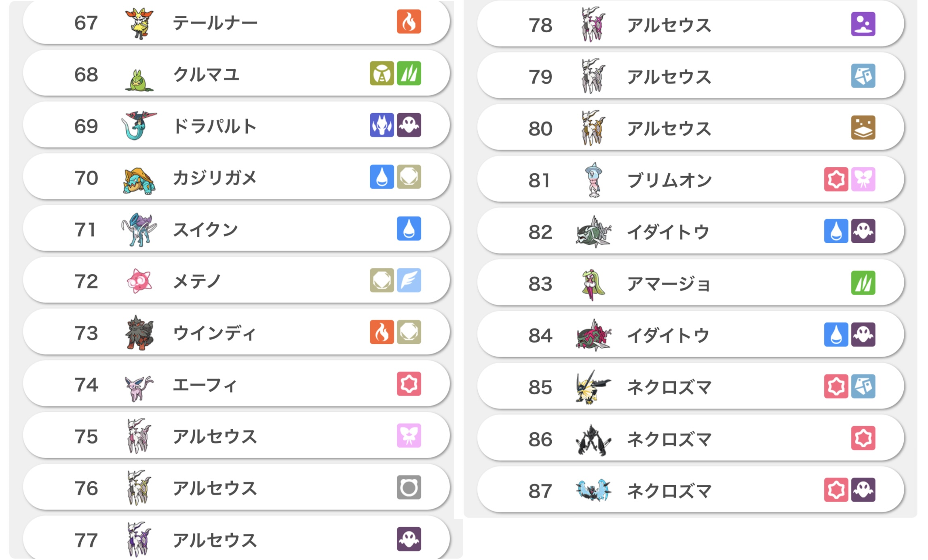Select the Ghost type icon on row 87

click(x=863, y=490)
